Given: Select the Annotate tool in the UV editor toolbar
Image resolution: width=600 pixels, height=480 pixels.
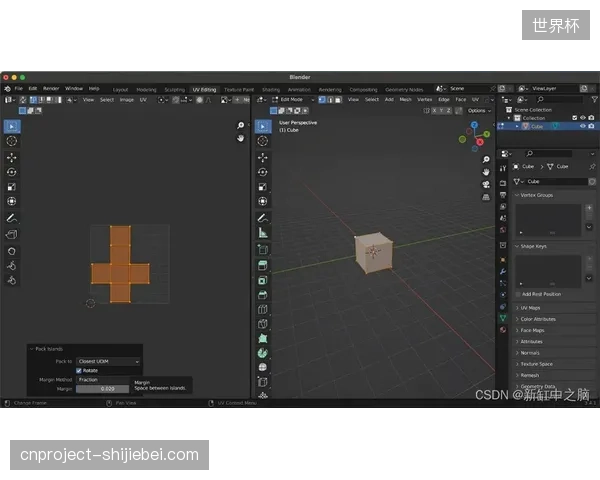Looking at the screenshot, I should coord(12,218).
